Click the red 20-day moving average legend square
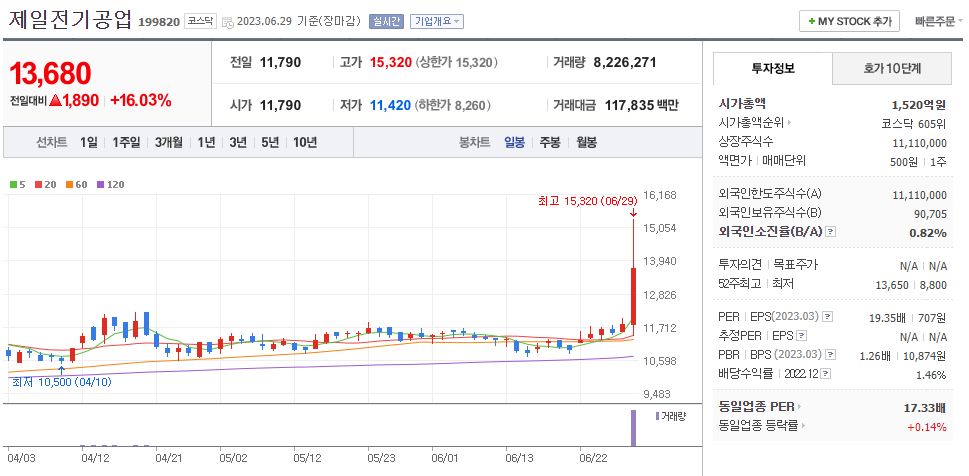Viewport: 969px width, 476px height. [38, 184]
